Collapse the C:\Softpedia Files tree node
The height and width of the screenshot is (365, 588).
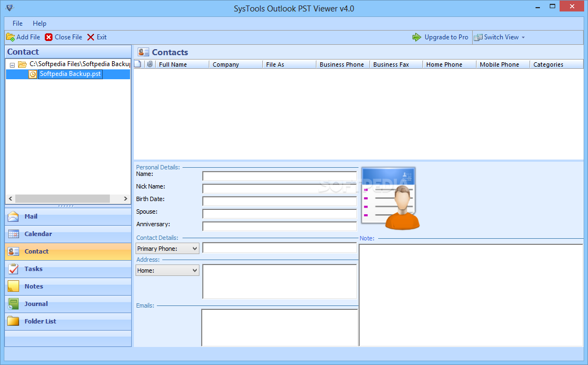[x=13, y=65]
